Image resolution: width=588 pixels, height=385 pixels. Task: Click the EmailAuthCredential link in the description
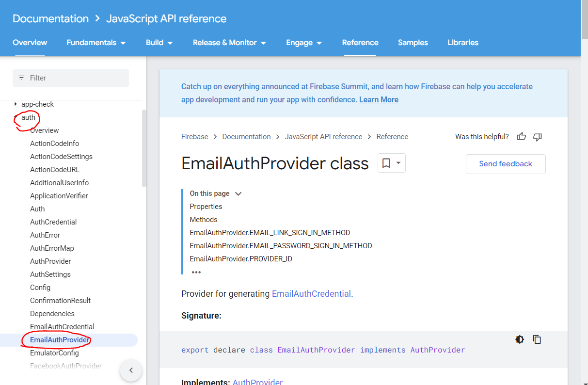coord(311,293)
